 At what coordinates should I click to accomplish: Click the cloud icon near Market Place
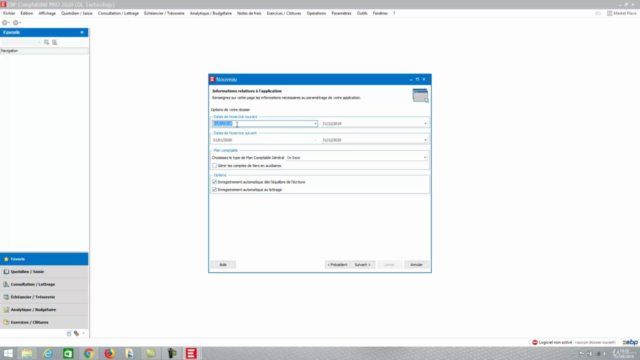[x=598, y=13]
